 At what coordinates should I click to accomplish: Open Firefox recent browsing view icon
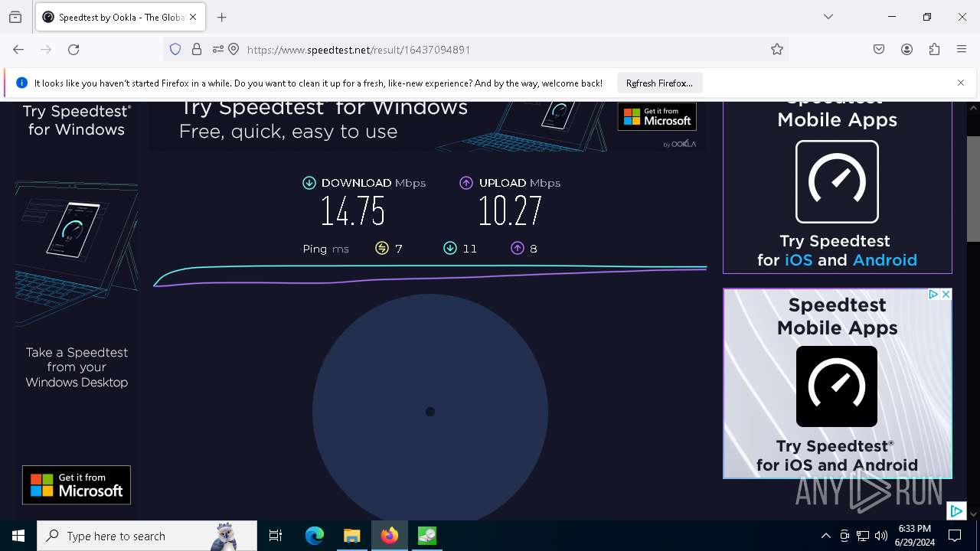tap(15, 17)
